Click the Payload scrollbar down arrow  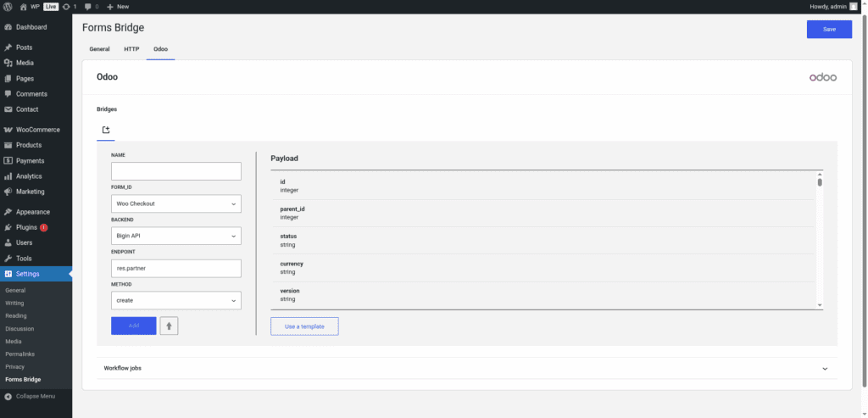(x=820, y=305)
